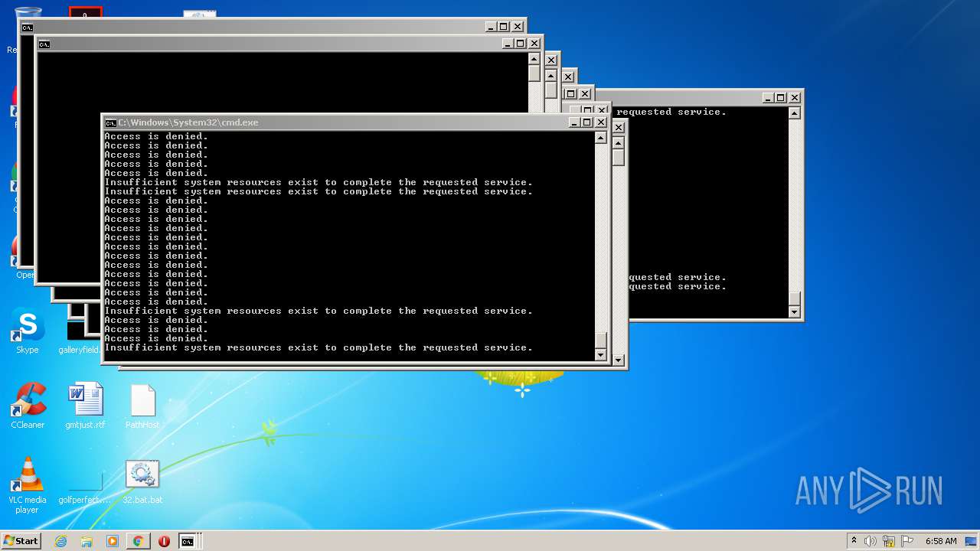
Task: Open the Start menu
Action: click(21, 541)
